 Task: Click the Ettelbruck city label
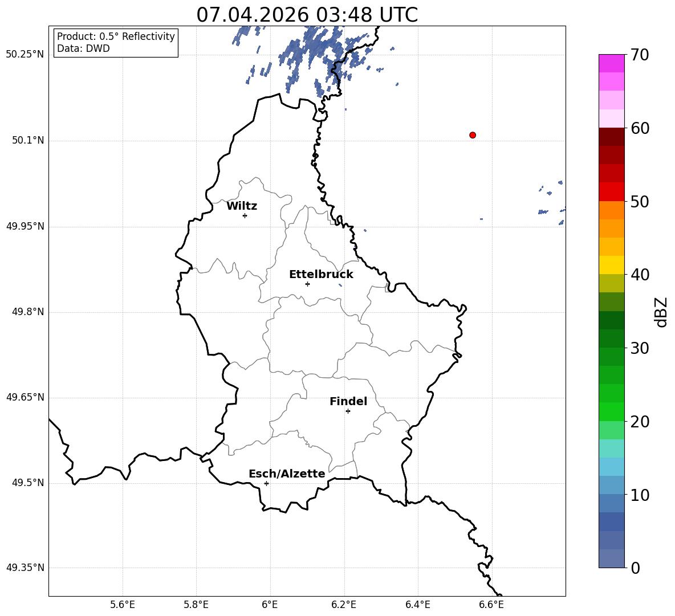coord(321,275)
